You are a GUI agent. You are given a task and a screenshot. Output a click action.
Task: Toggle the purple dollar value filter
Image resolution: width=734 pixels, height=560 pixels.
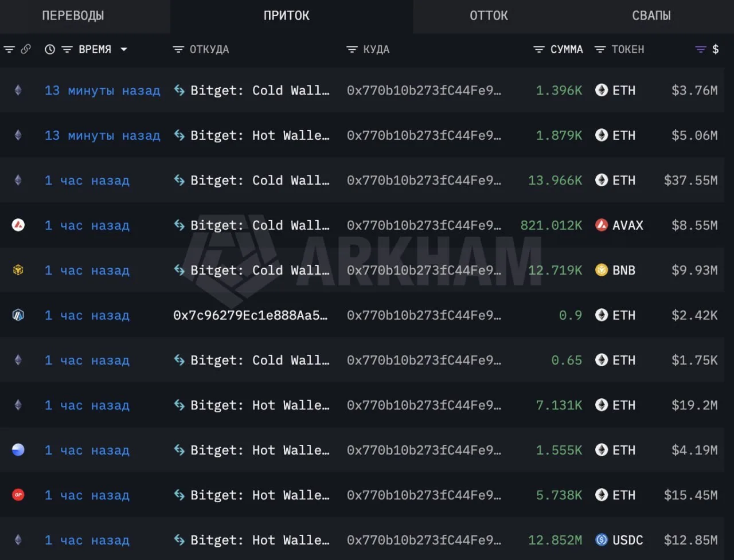[x=701, y=49]
